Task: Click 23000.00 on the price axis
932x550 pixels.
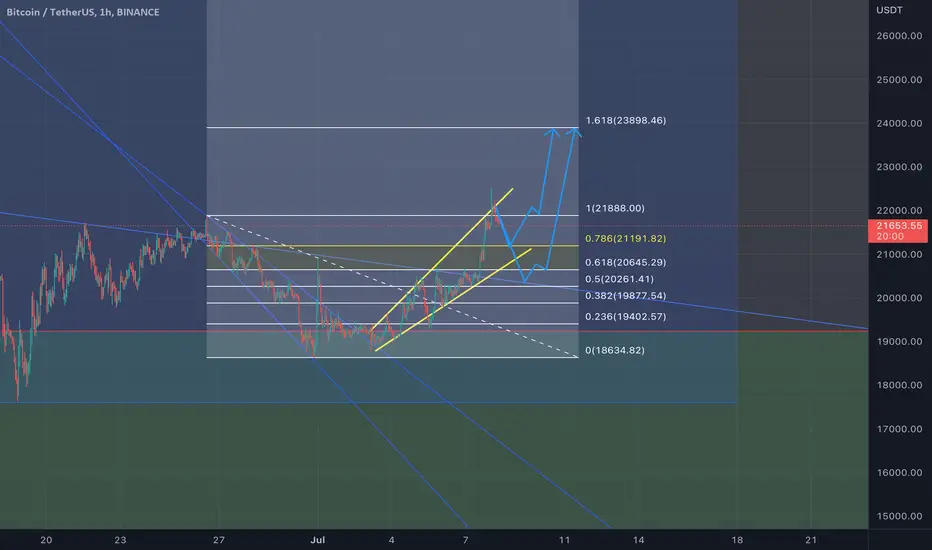Action: click(x=899, y=167)
